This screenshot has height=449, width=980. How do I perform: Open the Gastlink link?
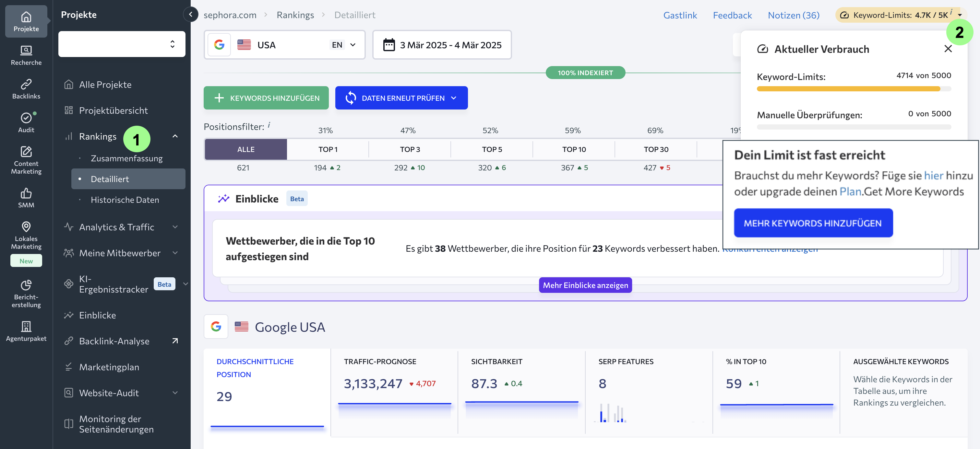tap(680, 15)
